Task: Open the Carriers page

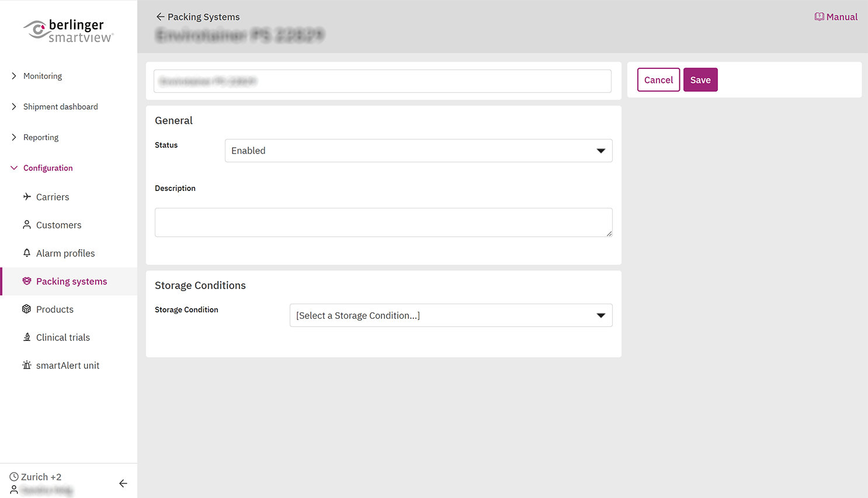Action: point(53,197)
